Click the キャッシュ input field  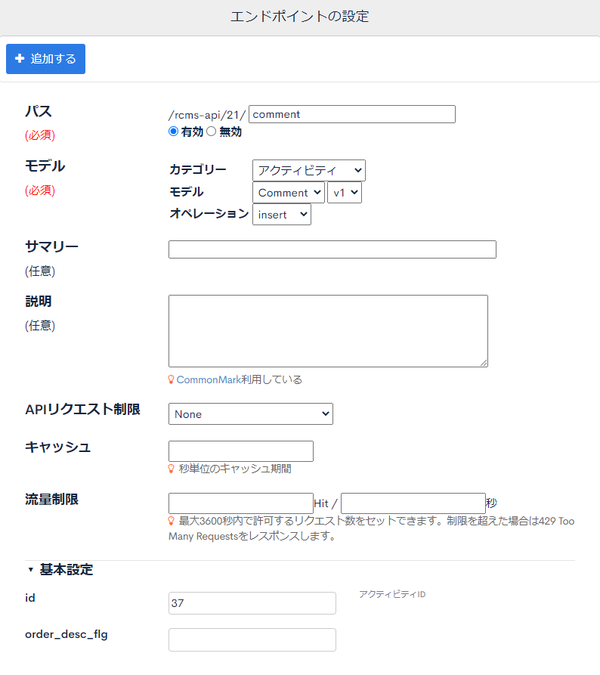click(x=241, y=451)
